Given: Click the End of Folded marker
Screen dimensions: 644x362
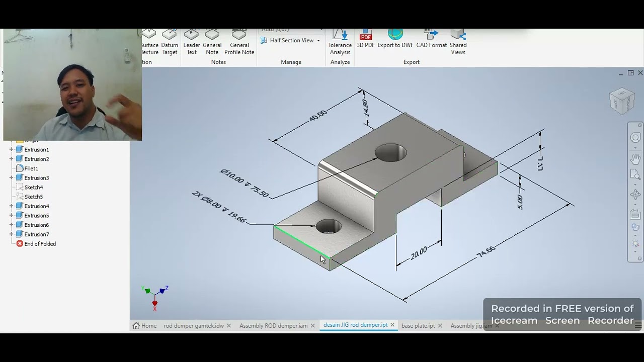Looking at the screenshot, I should pyautogui.click(x=36, y=244).
